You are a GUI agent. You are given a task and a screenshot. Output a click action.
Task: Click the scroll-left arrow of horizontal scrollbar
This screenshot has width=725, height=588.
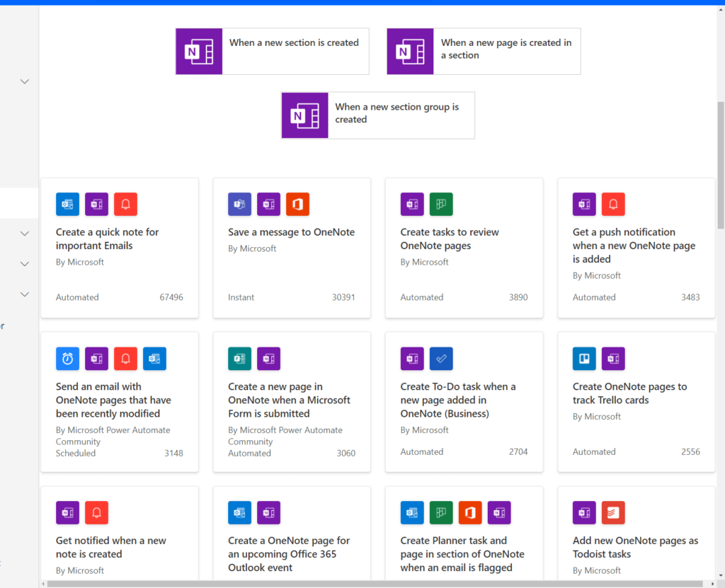coord(43,584)
